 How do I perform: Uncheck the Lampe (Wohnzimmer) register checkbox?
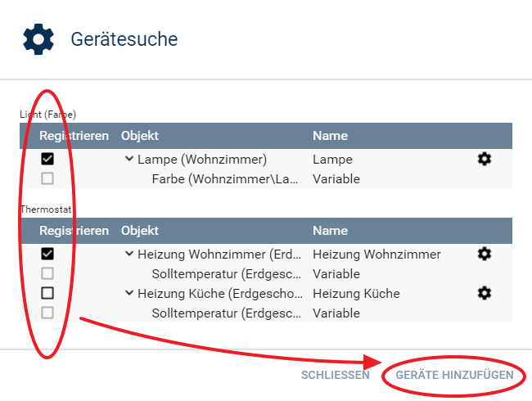pos(47,159)
